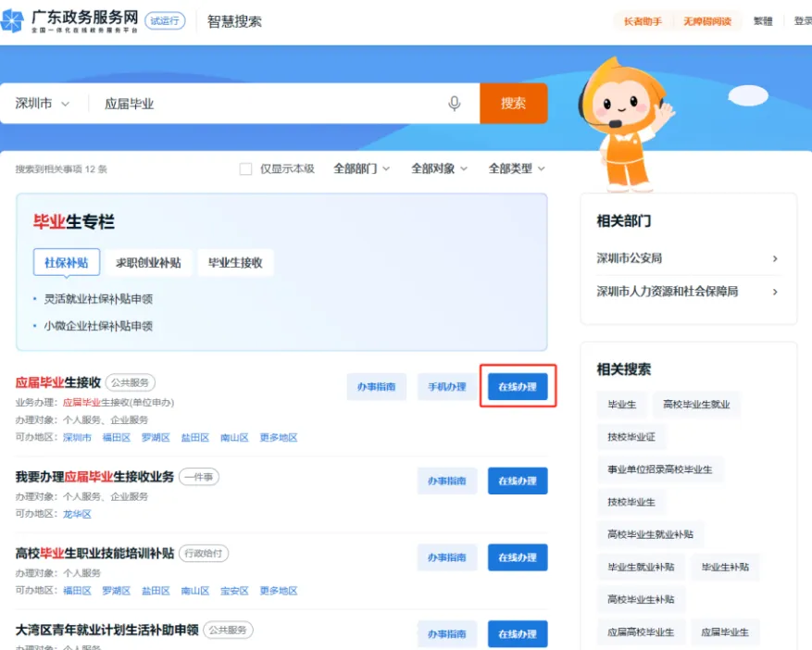Click the 应届毕业生 related search tag

click(726, 632)
